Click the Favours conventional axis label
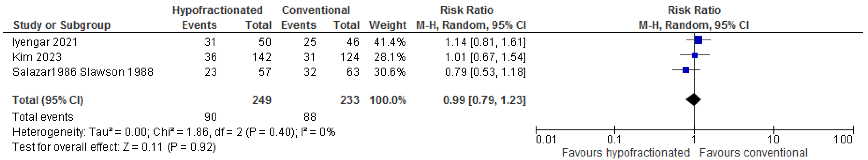 point(754,152)
